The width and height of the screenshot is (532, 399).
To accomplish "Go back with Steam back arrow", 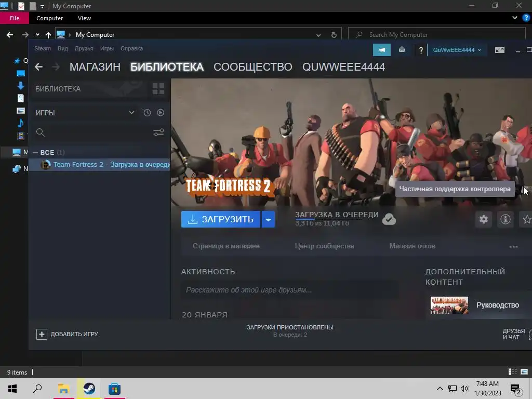I will [38, 67].
